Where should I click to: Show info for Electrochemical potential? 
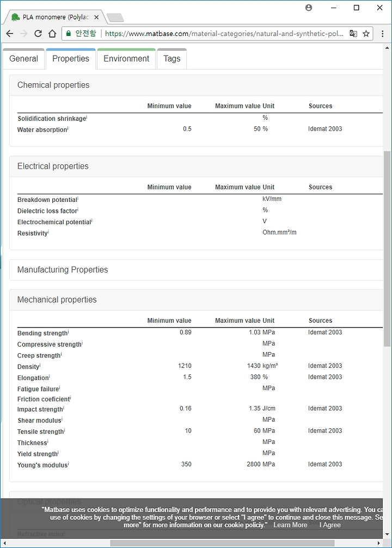[91, 220]
